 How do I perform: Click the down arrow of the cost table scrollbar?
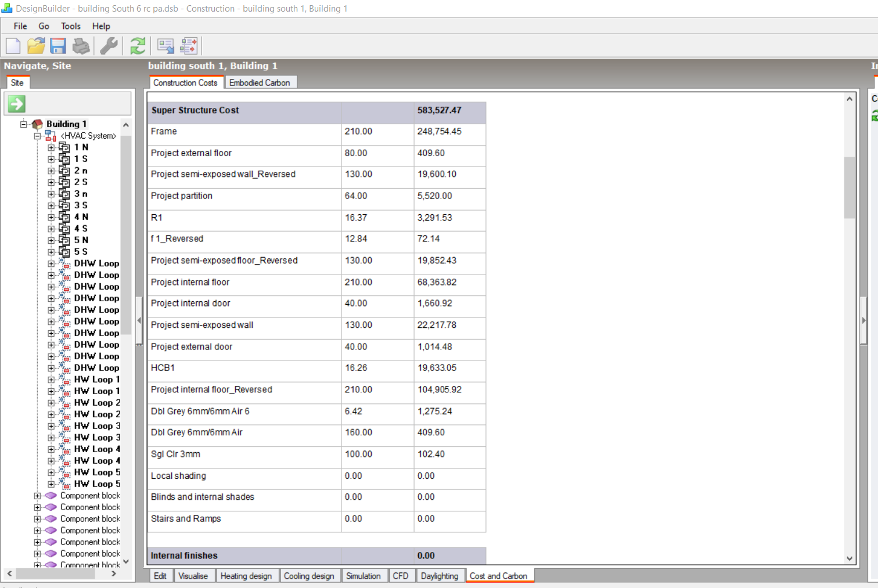point(850,558)
